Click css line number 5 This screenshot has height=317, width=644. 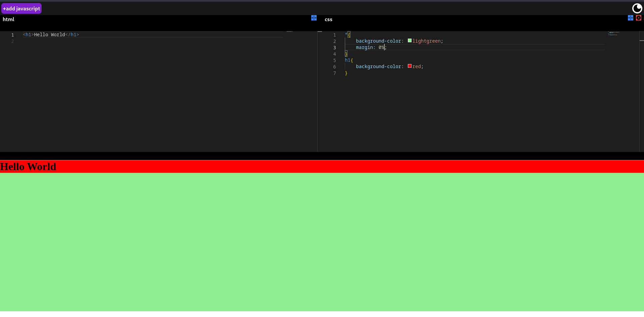pyautogui.click(x=334, y=60)
